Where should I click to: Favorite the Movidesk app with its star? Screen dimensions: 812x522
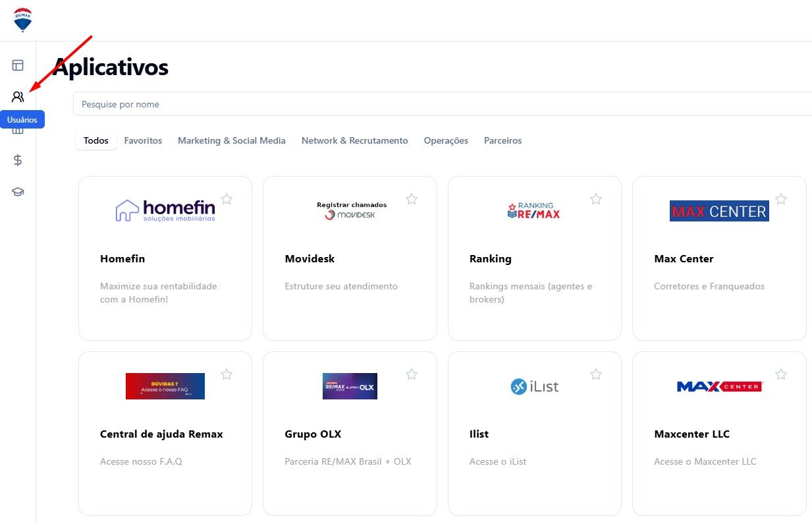[x=412, y=199]
